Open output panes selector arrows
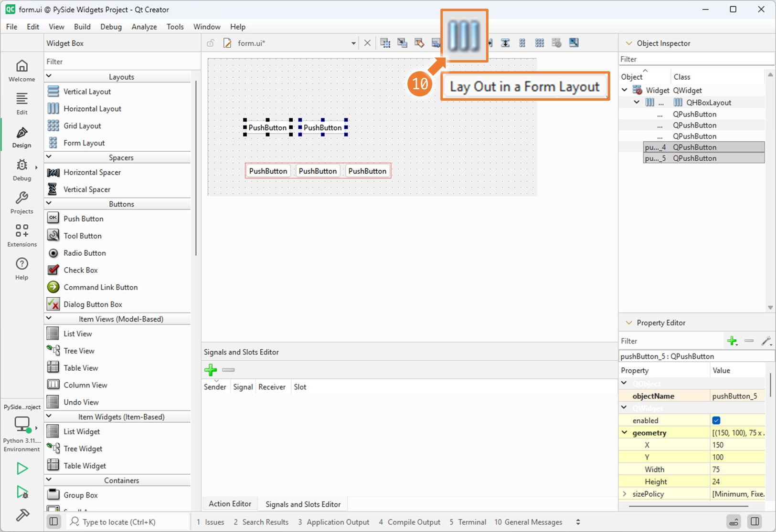This screenshot has height=532, width=776. (578, 522)
